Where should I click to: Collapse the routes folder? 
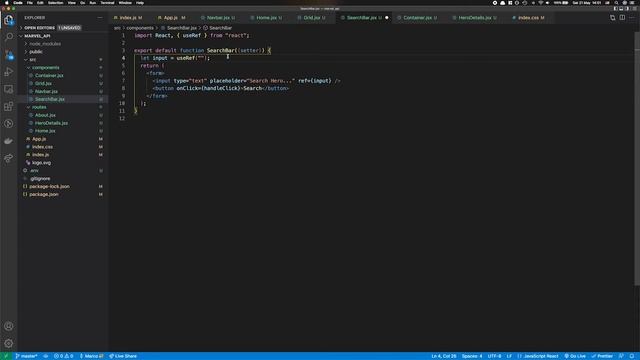coord(63,107)
